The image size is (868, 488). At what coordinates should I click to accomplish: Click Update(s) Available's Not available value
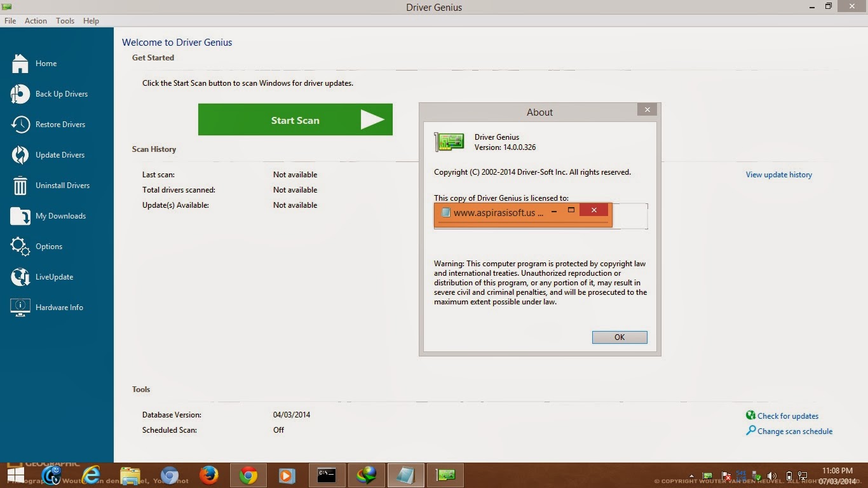tap(295, 205)
